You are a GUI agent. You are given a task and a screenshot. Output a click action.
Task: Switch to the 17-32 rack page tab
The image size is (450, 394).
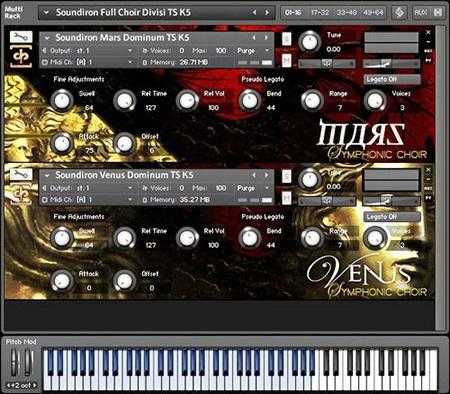(320, 13)
